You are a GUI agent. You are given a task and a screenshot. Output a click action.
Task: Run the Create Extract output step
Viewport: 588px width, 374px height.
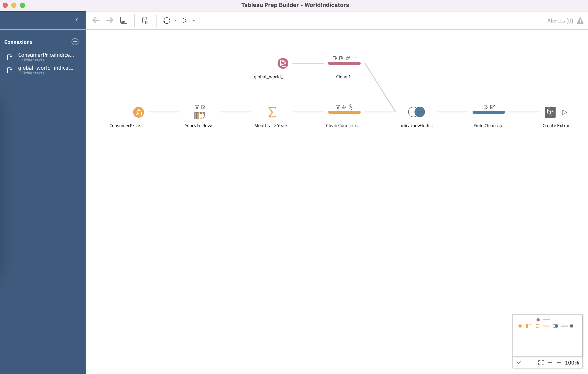pyautogui.click(x=564, y=112)
